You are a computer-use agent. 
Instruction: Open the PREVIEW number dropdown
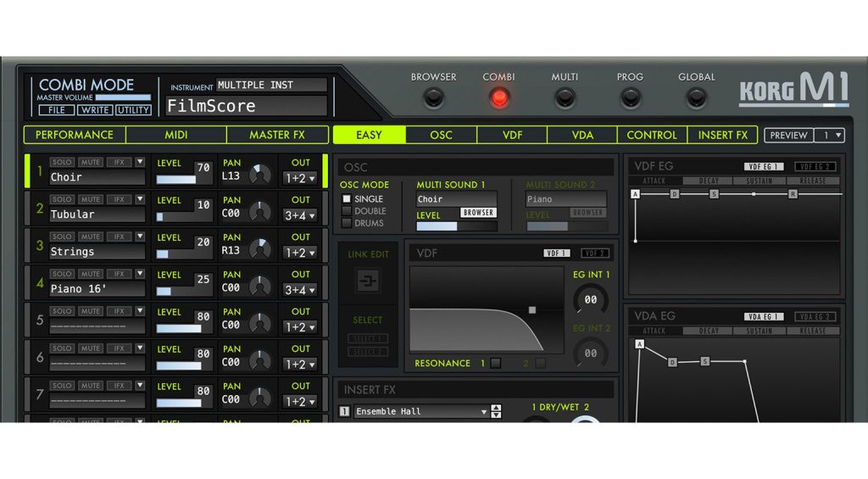[829, 135]
